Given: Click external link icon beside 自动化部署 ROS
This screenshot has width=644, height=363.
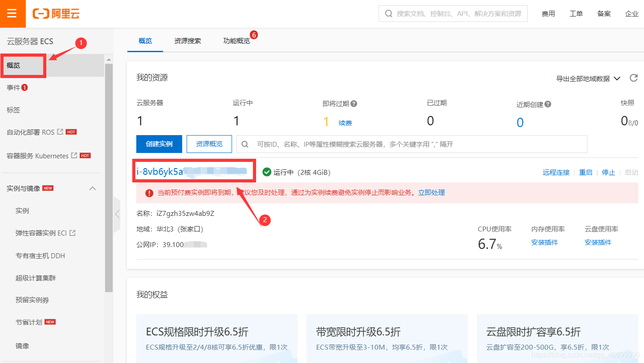Looking at the screenshot, I should [60, 132].
